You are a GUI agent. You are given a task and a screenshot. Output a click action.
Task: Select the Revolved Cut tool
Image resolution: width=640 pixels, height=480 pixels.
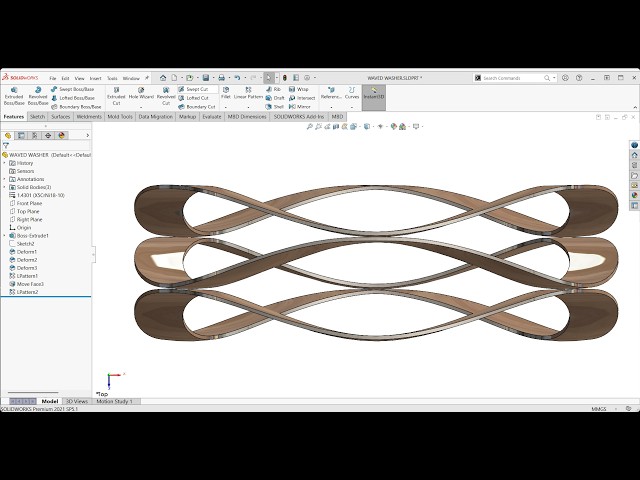pyautogui.click(x=166, y=96)
